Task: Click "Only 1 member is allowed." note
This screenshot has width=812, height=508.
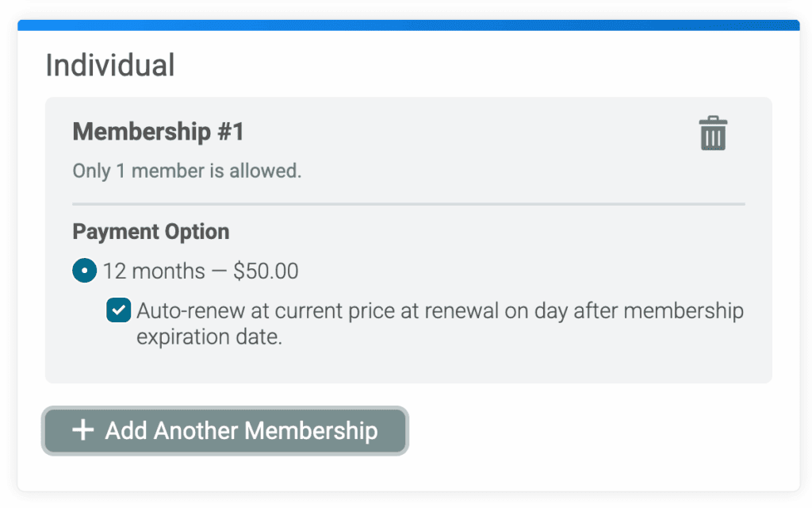Action: coord(187,171)
